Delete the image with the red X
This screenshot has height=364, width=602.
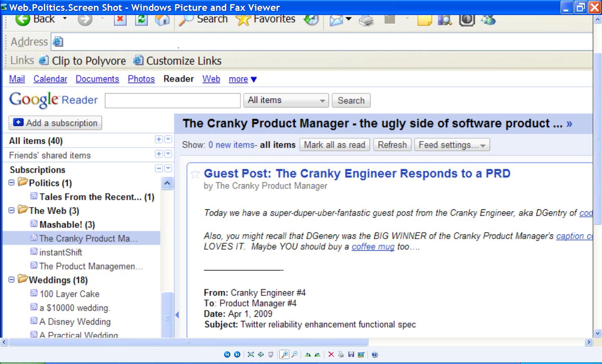click(331, 354)
